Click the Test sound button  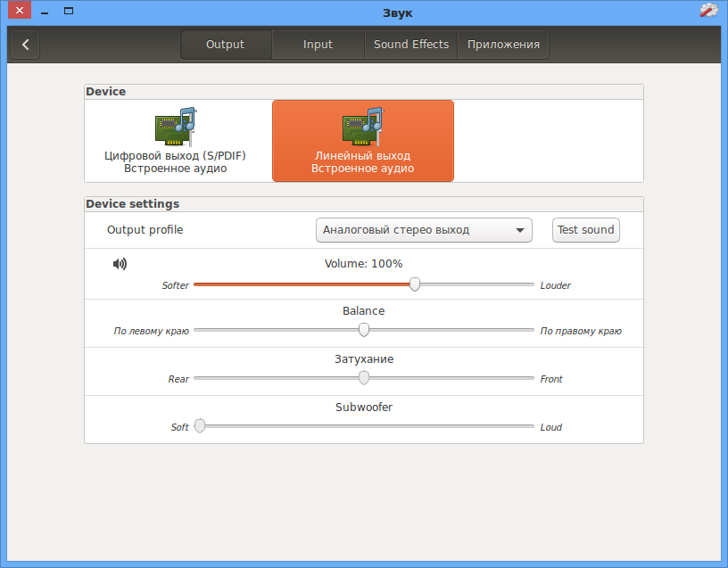coord(586,230)
